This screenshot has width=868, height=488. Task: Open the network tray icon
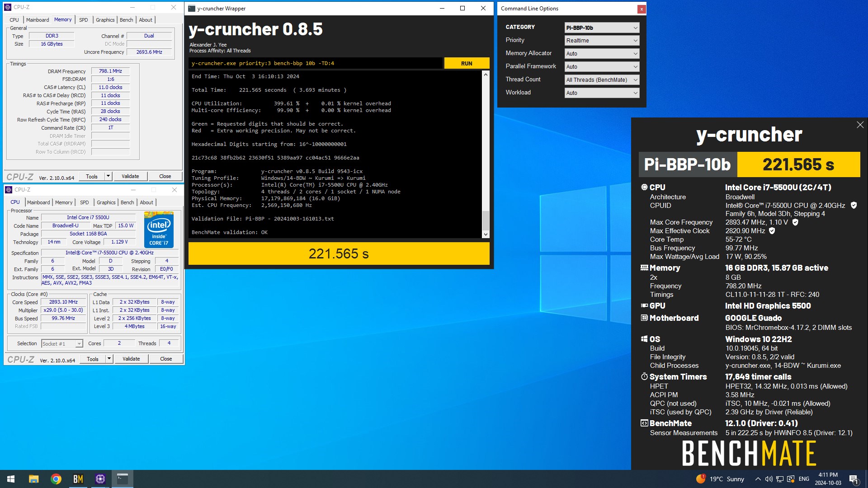pyautogui.click(x=780, y=479)
